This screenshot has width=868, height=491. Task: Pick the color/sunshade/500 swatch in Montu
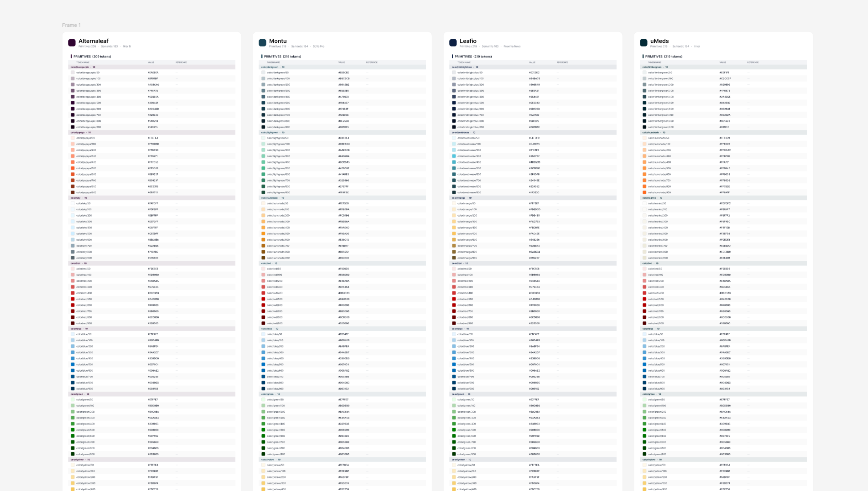(x=263, y=234)
